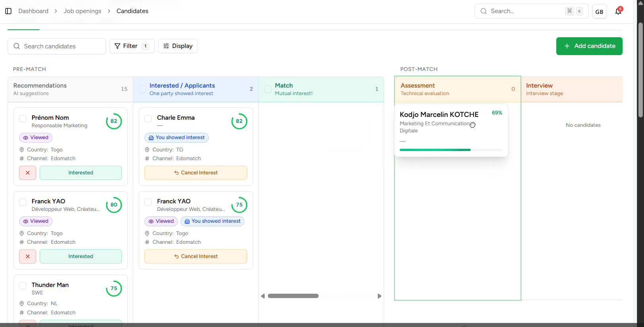Cancel interest for Charle Emma

pos(196,173)
